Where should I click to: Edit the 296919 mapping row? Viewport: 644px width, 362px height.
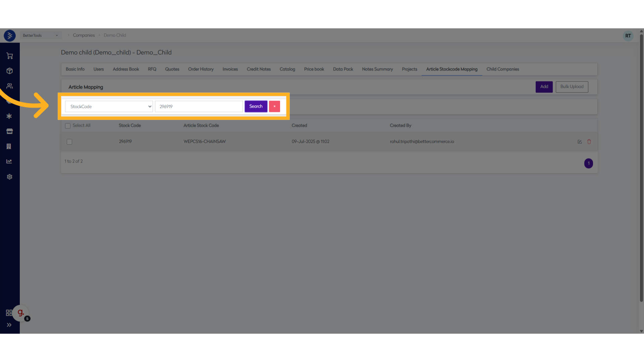point(579,142)
